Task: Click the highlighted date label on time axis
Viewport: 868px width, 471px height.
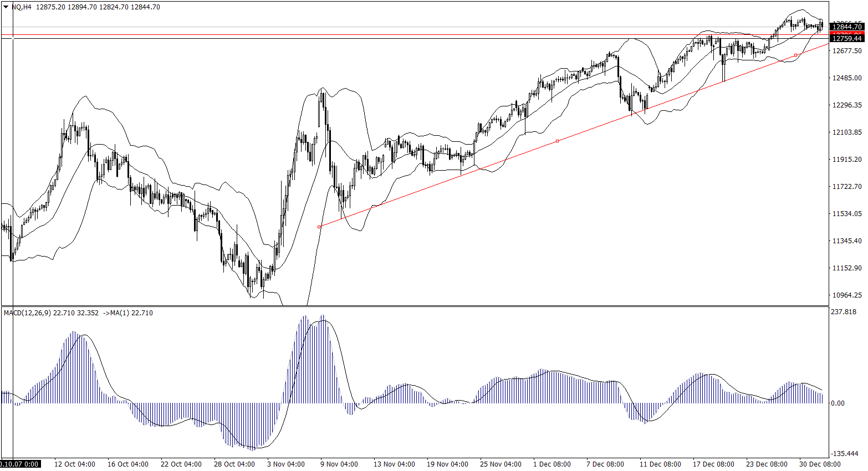Action: click(20, 464)
